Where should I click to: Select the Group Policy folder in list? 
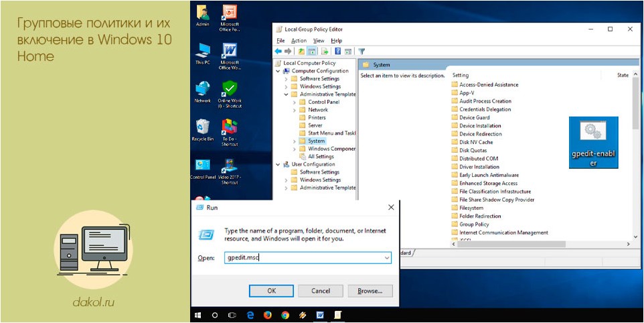pyautogui.click(x=470, y=224)
